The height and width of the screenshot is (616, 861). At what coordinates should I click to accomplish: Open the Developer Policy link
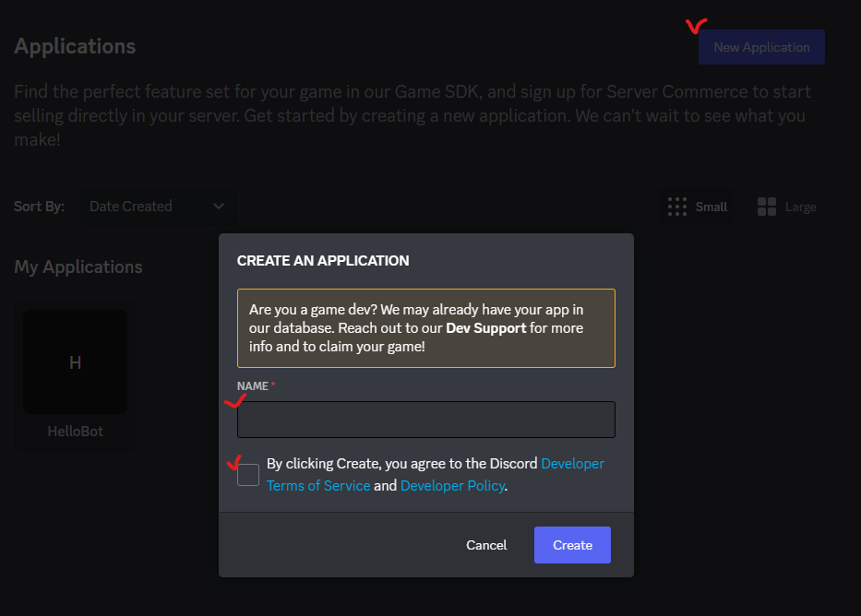(x=452, y=485)
